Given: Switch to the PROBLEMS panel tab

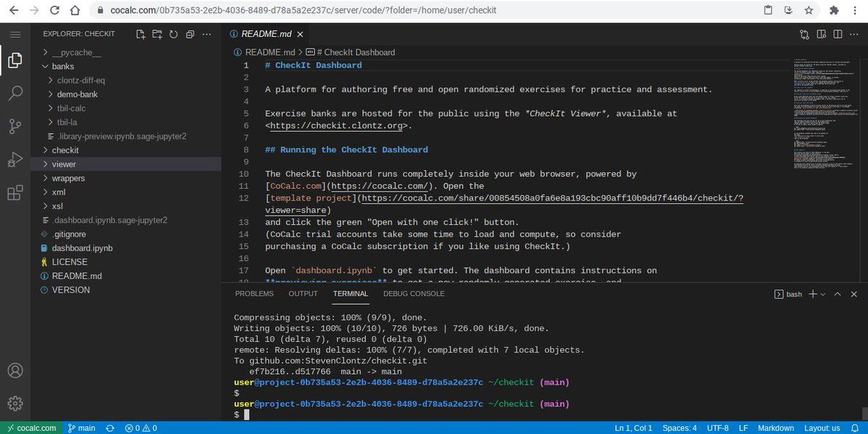Looking at the screenshot, I should [x=254, y=294].
